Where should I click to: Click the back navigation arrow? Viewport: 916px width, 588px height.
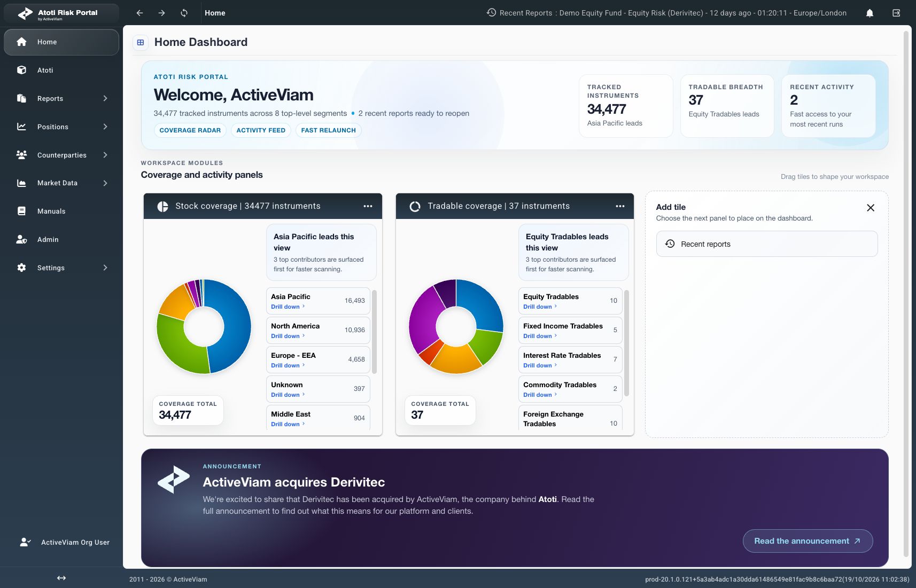click(139, 13)
